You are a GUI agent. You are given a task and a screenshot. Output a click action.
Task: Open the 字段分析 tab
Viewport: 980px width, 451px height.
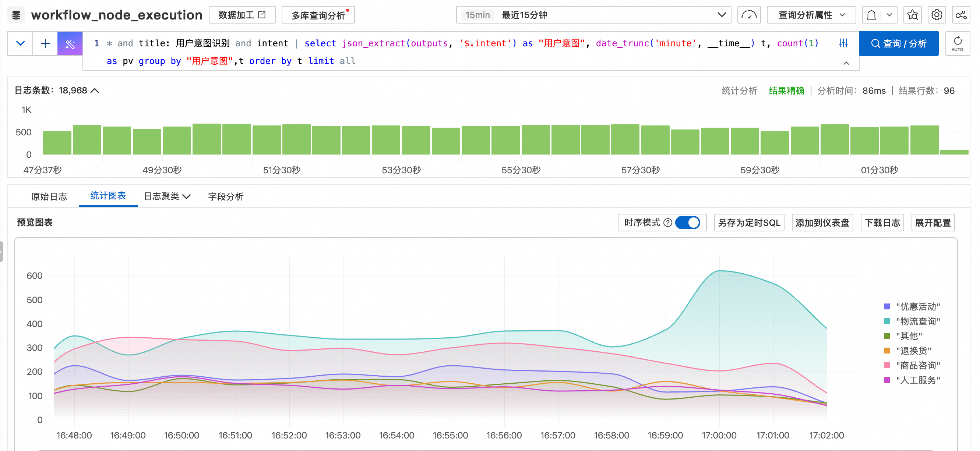(x=226, y=196)
